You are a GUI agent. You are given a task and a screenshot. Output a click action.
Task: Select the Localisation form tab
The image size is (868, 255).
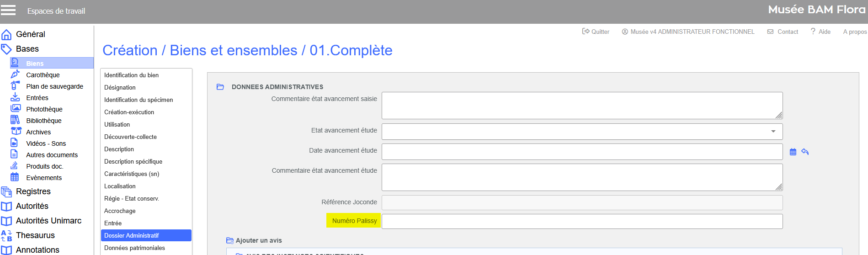pos(120,186)
